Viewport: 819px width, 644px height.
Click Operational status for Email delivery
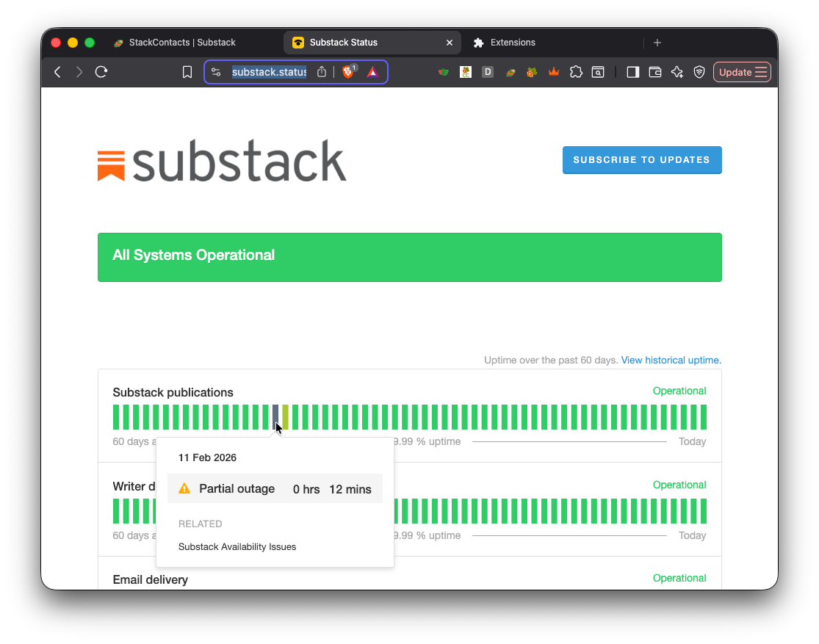coord(679,578)
